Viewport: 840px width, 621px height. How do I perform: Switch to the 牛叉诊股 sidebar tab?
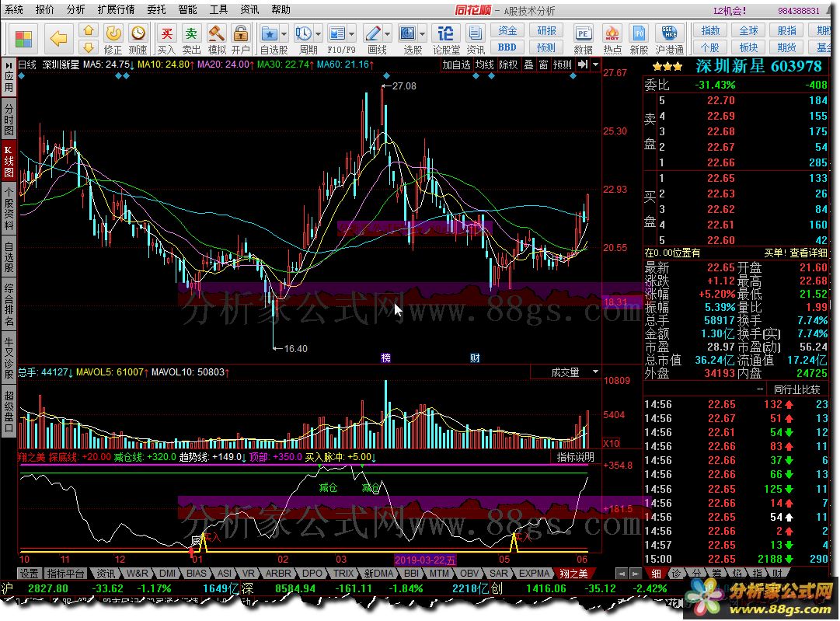[9, 358]
